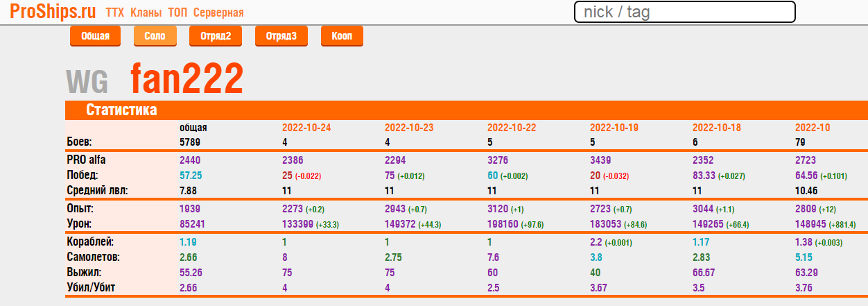Switch to the Соло stats tab
The image size is (868, 306).
[155, 36]
